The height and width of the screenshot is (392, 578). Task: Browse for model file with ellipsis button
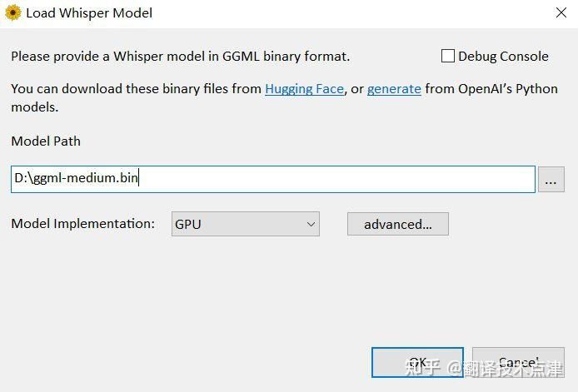(551, 180)
